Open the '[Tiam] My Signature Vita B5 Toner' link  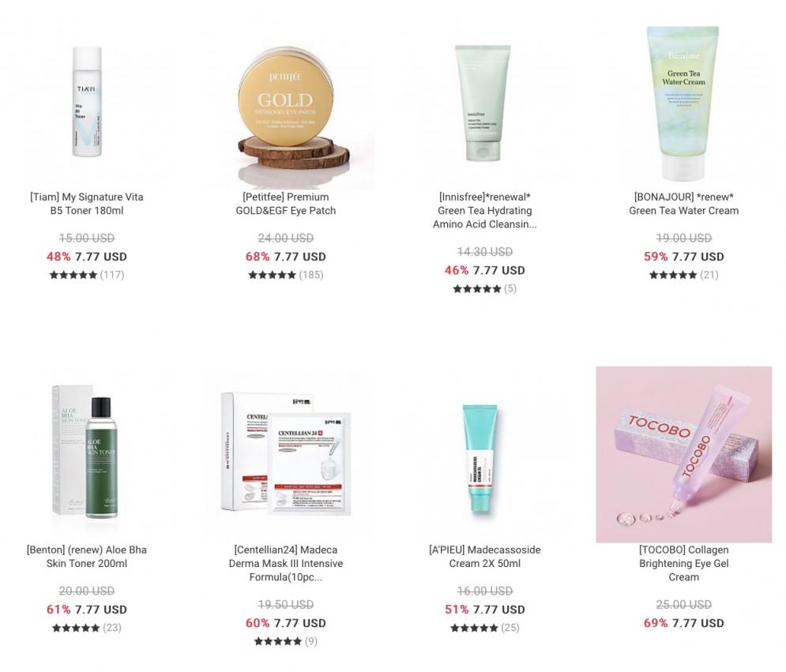[87, 204]
